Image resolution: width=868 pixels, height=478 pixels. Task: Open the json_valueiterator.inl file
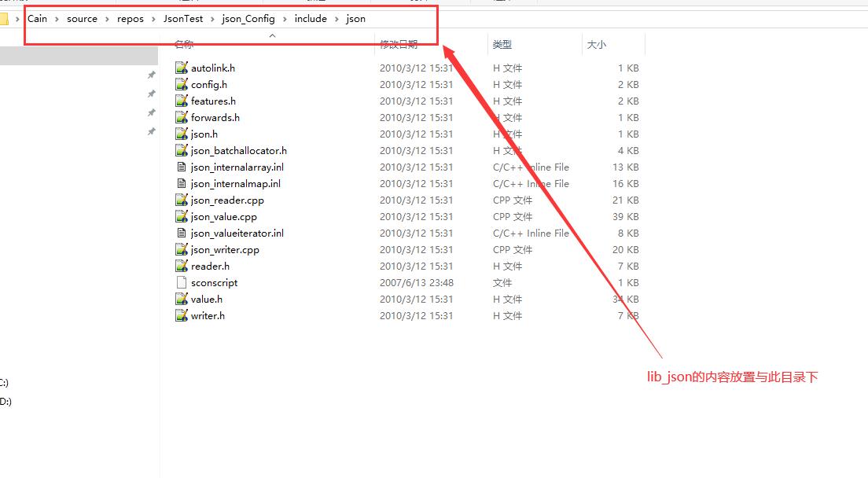click(237, 233)
